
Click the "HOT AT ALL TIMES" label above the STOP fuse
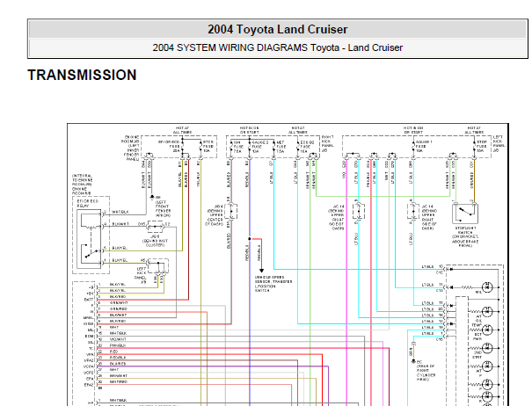474,130
